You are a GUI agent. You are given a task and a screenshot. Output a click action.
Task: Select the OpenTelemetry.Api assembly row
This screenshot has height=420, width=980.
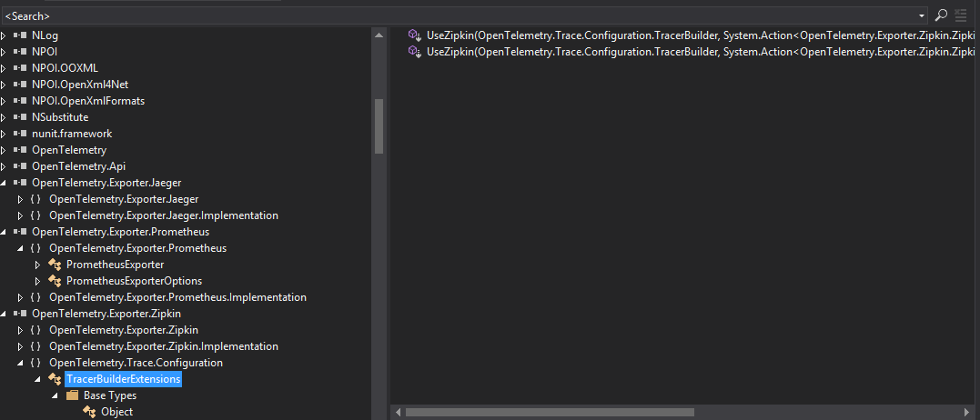79,166
